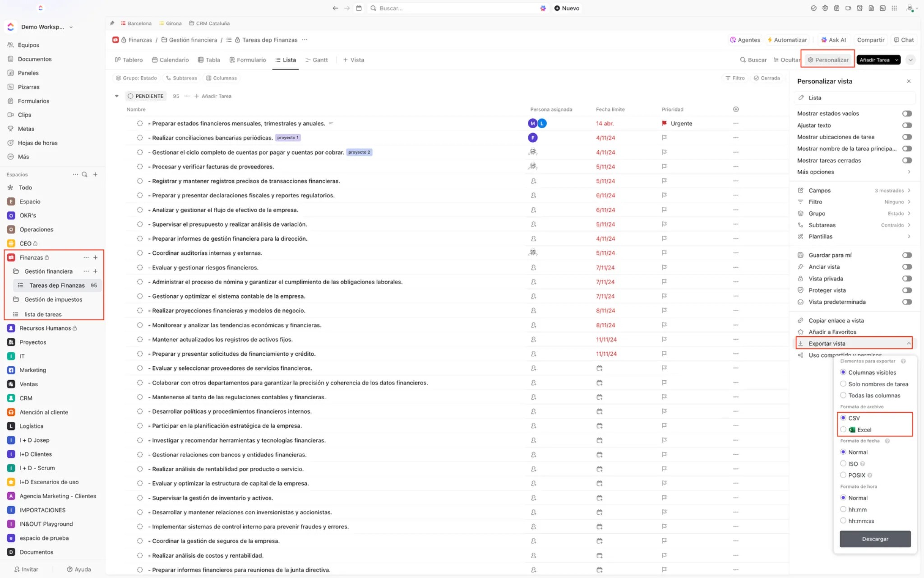Click the search icon beside Espacios
924x578 pixels.
(x=84, y=174)
